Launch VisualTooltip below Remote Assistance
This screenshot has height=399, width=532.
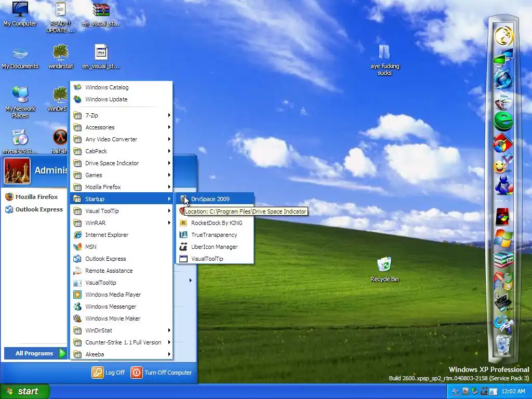coord(122,282)
